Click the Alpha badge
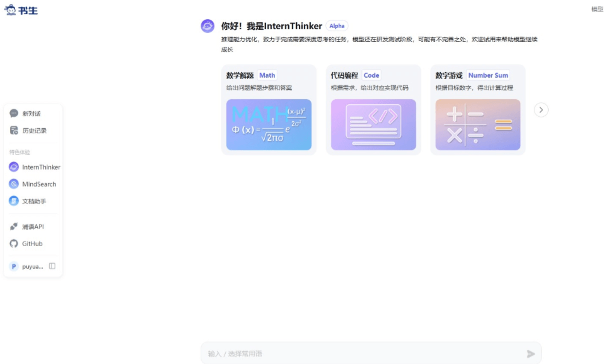 click(x=337, y=26)
